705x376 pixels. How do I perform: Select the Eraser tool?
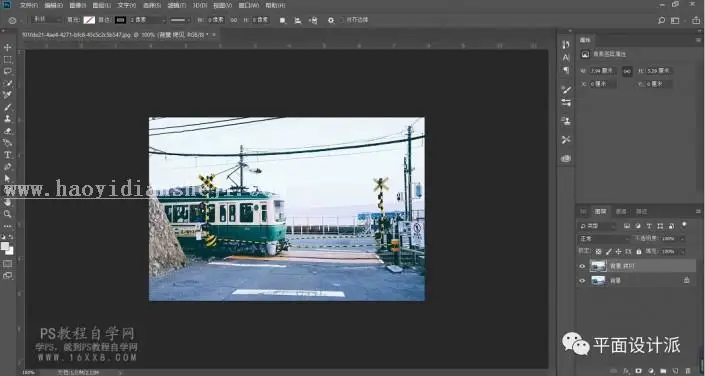pyautogui.click(x=8, y=131)
